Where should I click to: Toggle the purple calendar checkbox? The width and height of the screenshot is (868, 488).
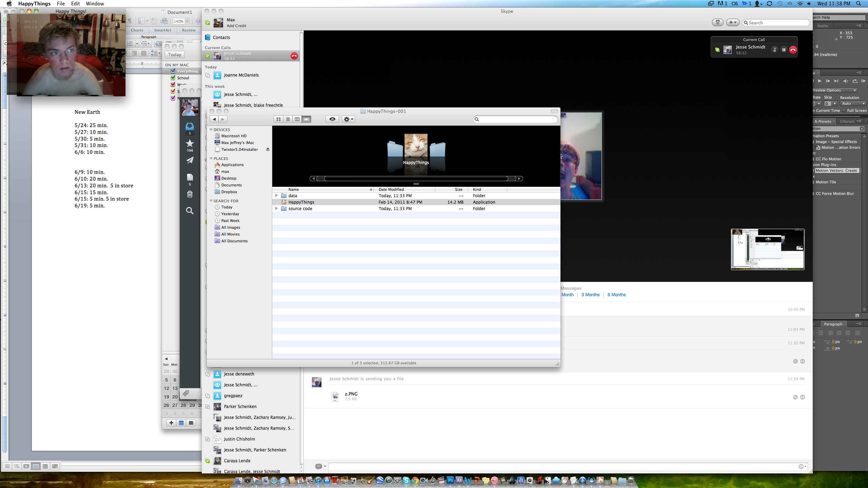pyautogui.click(x=173, y=98)
